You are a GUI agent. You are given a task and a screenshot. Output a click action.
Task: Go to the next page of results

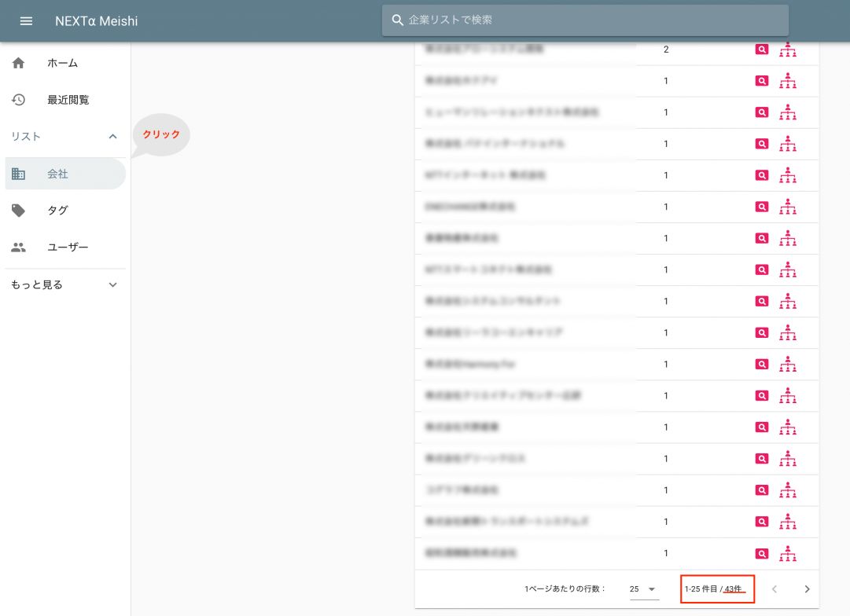(807, 589)
